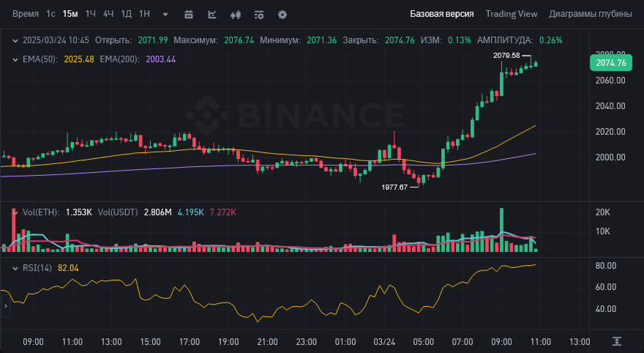Screen dimensions: 644x353
Task: Select the Время line chart option
Action: [26, 14]
